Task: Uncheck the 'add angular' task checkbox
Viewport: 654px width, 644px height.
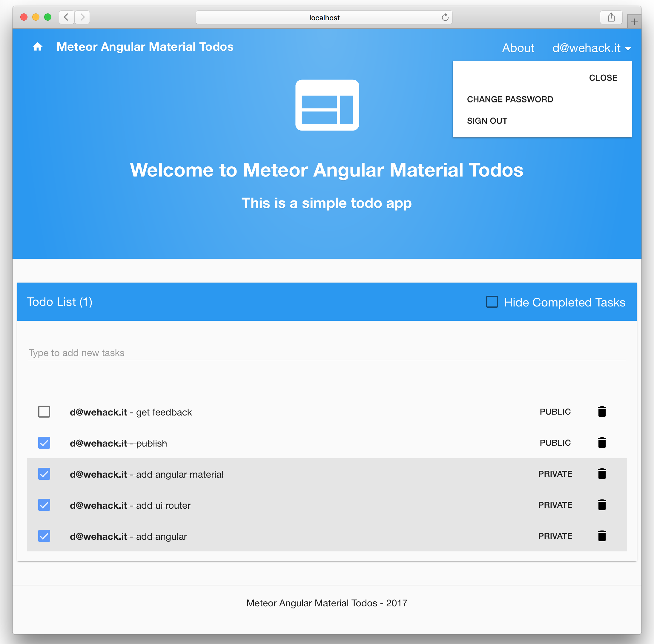Action: pos(44,536)
